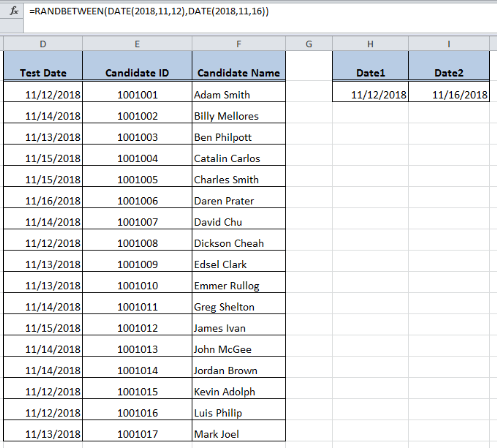Select column I header
Viewport: 498px width, 448px height.
point(449,44)
